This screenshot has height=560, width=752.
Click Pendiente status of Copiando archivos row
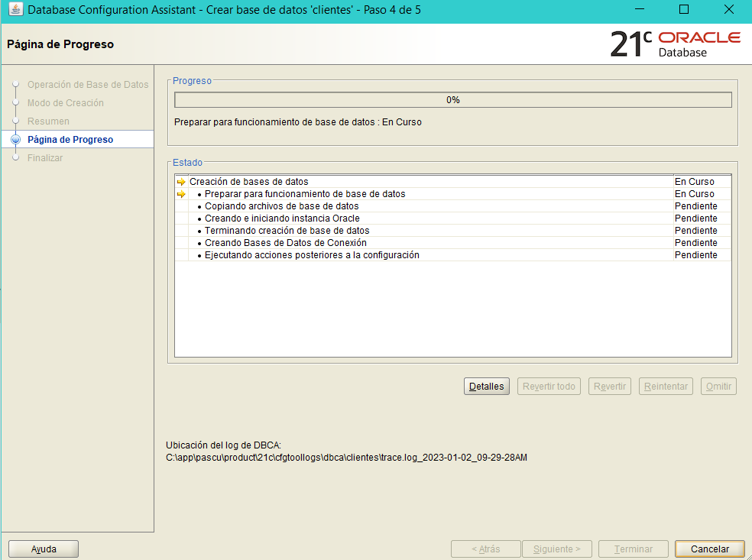pyautogui.click(x=696, y=206)
